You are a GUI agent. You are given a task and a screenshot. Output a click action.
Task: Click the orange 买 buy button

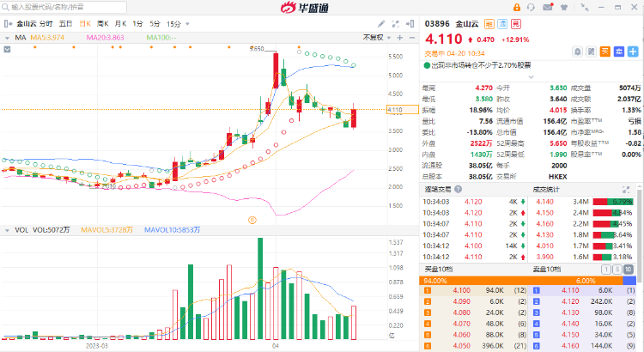pyautogui.click(x=605, y=52)
